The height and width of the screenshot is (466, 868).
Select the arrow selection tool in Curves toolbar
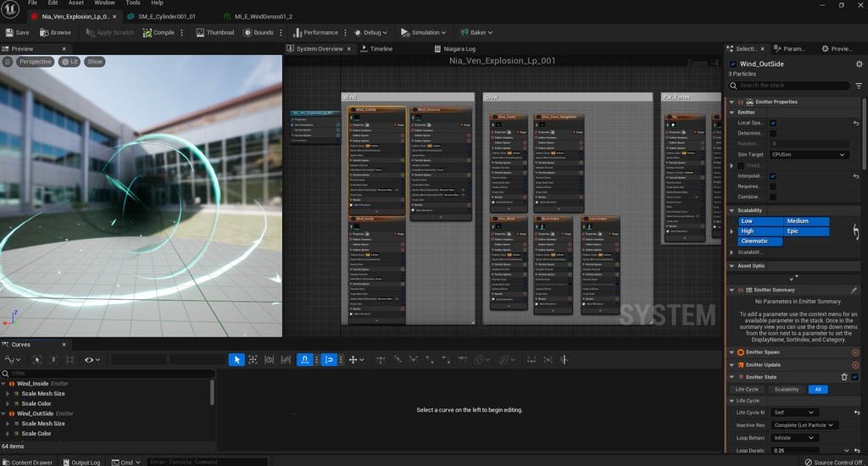237,360
